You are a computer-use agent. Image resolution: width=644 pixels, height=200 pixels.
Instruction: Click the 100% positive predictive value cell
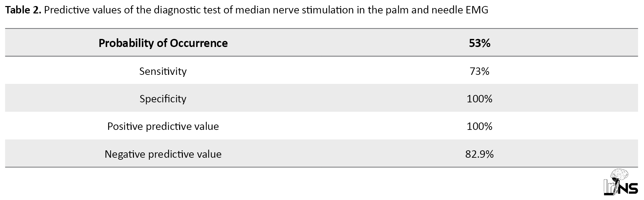[480, 126]
